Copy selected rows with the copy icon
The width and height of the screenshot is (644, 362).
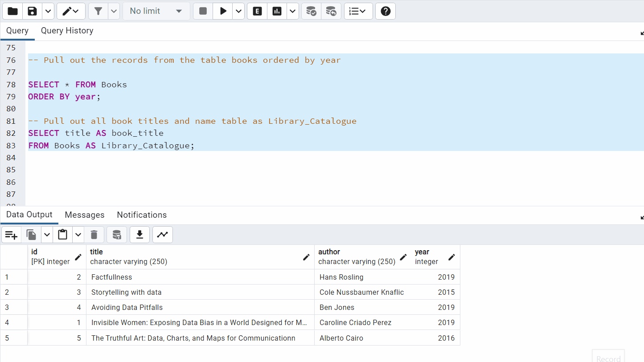tap(31, 235)
